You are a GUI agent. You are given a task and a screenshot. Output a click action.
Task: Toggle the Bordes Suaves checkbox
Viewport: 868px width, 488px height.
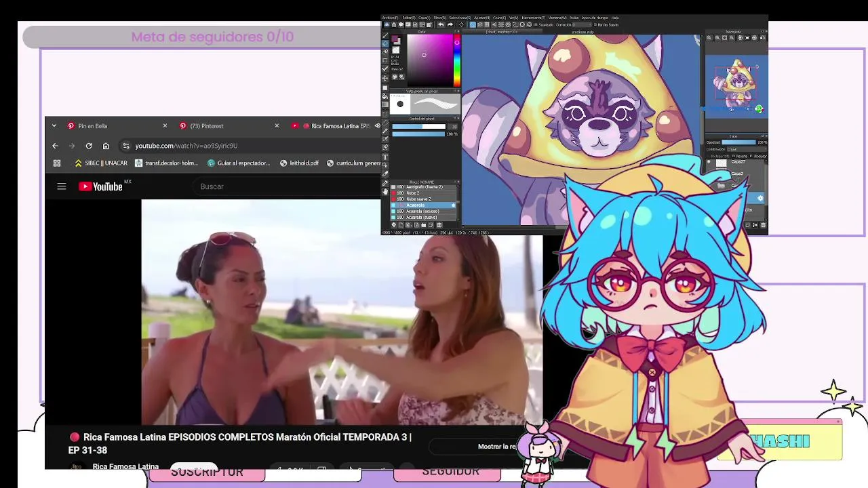[595, 24]
